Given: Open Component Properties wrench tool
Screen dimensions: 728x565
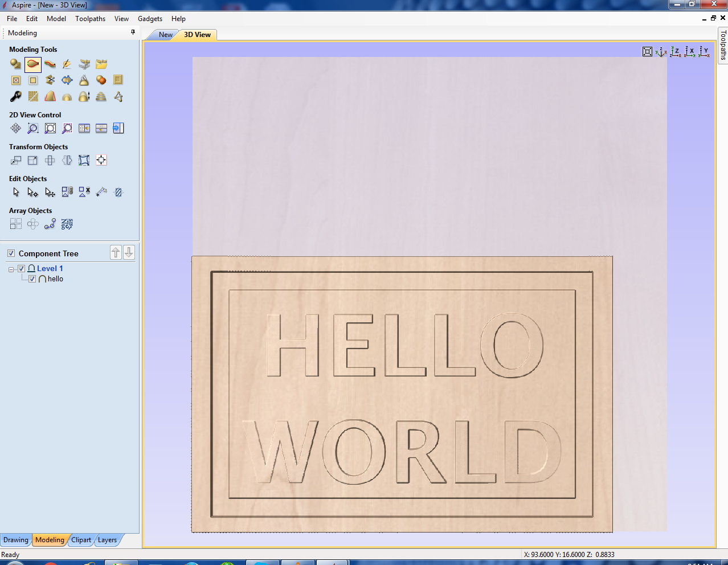Looking at the screenshot, I should [x=16, y=97].
